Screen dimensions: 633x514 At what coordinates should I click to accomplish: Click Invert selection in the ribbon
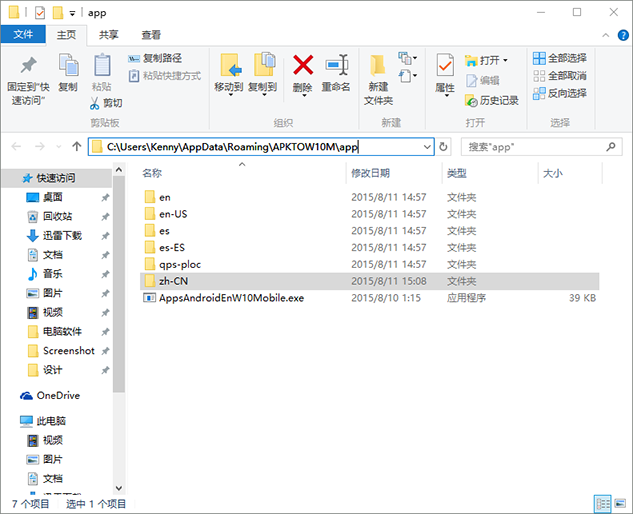tap(560, 93)
